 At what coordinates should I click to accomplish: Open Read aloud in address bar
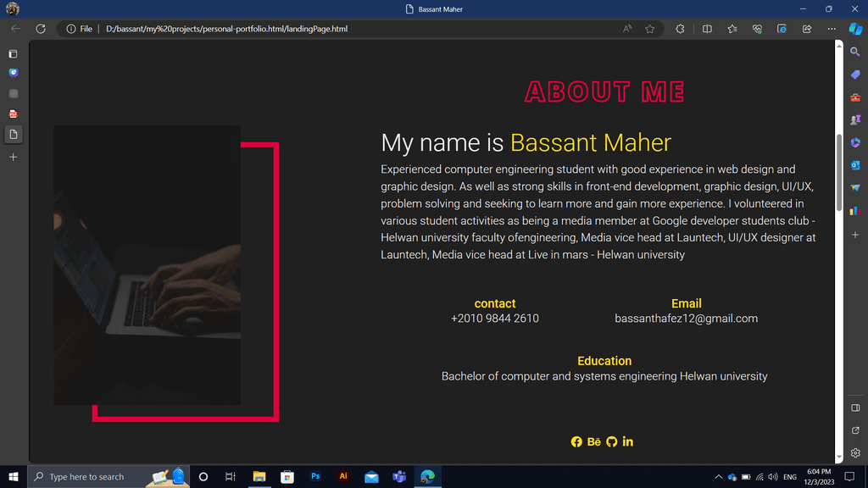627,29
